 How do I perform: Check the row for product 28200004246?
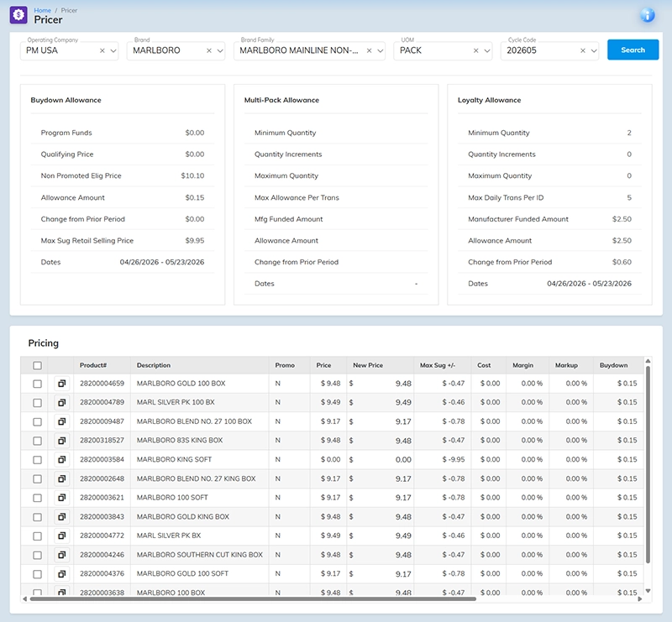pos(37,555)
